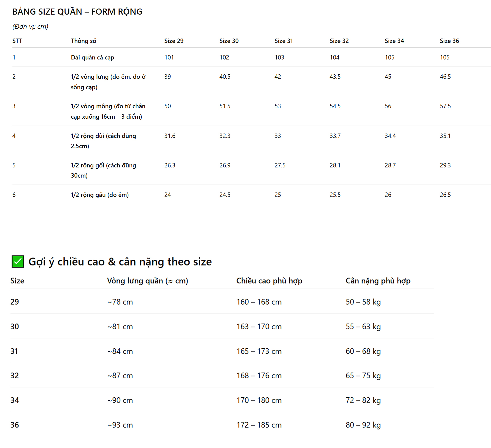491x448 pixels.
Task: Click the "Chiều cao phù hợp" column header
Action: [x=269, y=281]
